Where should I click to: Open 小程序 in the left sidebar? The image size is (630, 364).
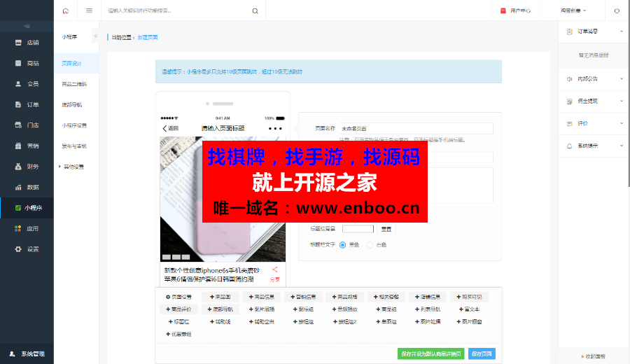point(27,208)
